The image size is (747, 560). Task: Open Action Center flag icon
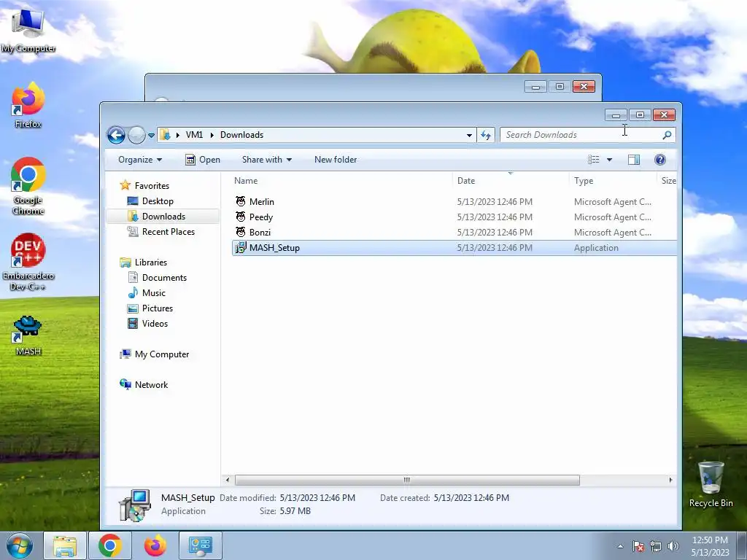(x=638, y=546)
